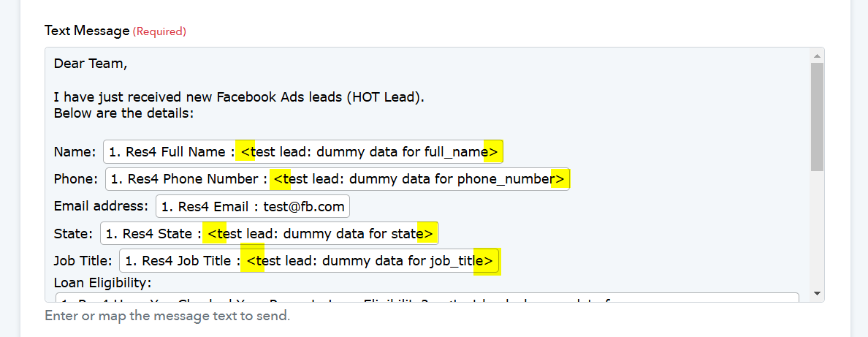Click the 'Email address:' label text
Image resolution: width=868 pixels, height=337 pixels.
coord(102,206)
